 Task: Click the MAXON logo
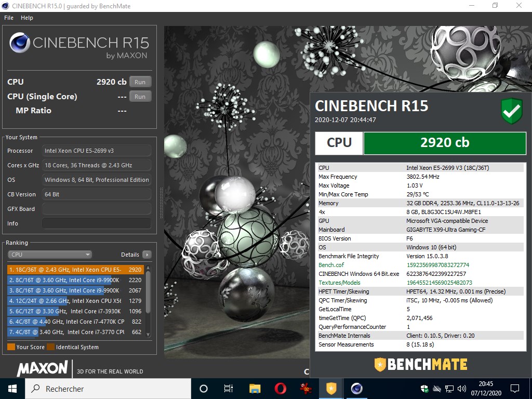click(43, 368)
